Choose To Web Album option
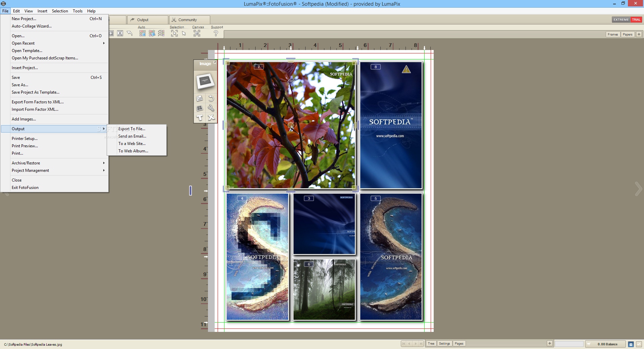The height and width of the screenshot is (349, 644). (137, 151)
